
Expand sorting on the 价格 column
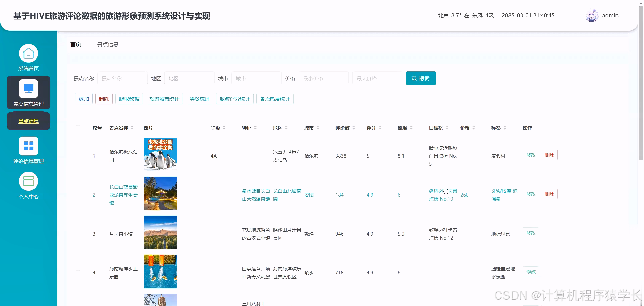click(x=473, y=127)
